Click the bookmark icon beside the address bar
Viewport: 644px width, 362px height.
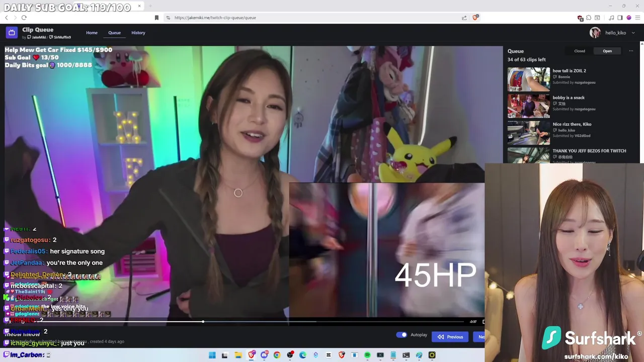[x=156, y=18]
